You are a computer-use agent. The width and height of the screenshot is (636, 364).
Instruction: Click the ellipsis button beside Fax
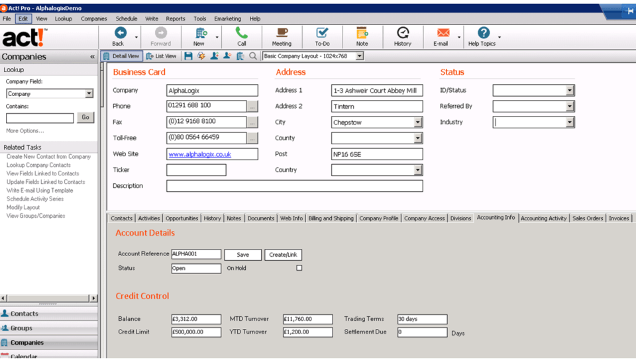point(252,122)
